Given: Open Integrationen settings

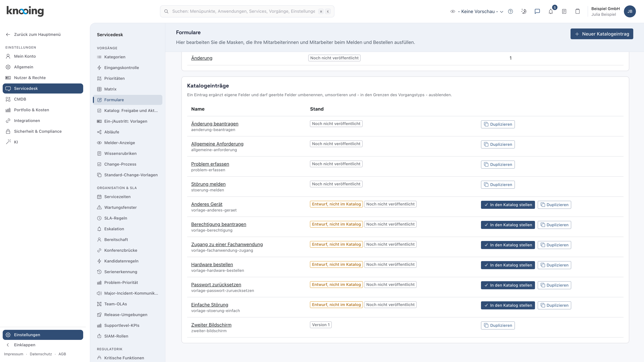Looking at the screenshot, I should click(43, 121).
